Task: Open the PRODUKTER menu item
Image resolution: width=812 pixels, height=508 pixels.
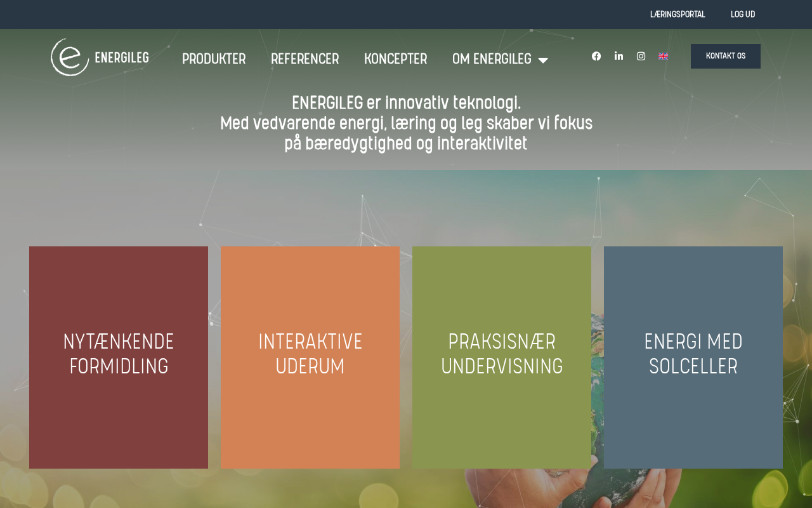Action: 214,59
